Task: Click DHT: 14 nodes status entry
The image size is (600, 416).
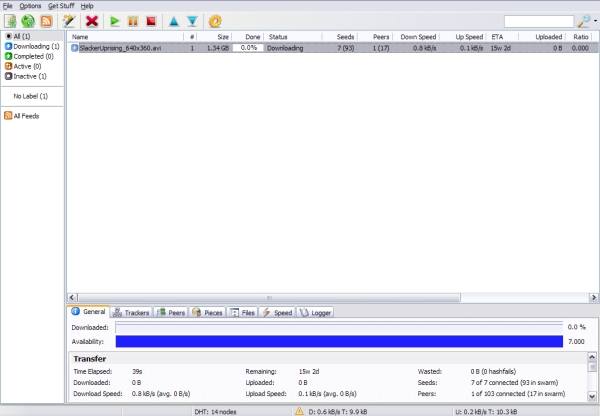Action: pos(215,412)
